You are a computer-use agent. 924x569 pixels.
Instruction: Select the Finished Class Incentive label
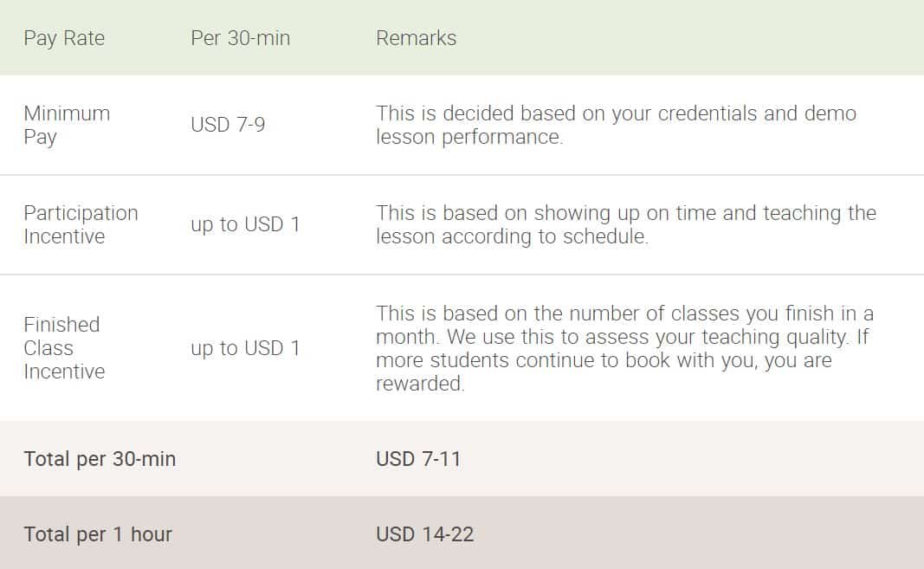pyautogui.click(x=64, y=348)
